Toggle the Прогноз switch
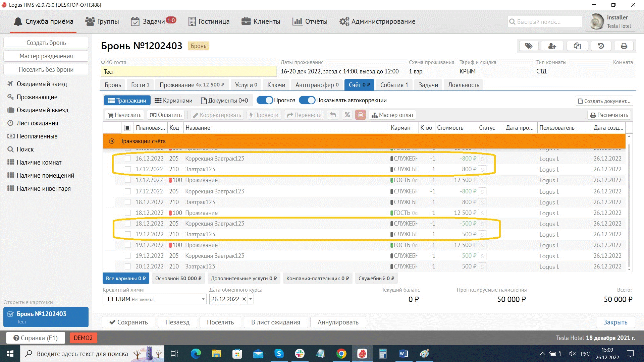Screen dimensions: 644x362 click(265, 100)
